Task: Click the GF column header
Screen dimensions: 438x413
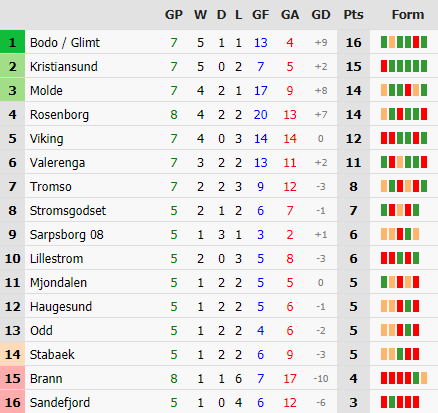Action: coord(260,15)
